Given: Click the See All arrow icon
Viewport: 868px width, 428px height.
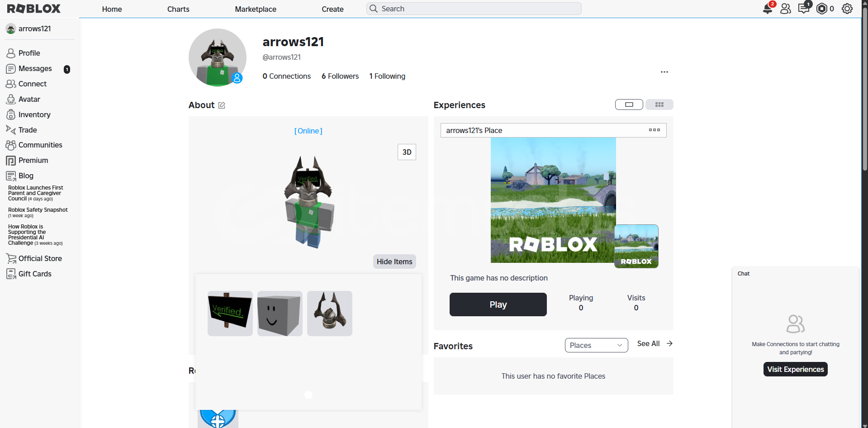Looking at the screenshot, I should coord(669,344).
